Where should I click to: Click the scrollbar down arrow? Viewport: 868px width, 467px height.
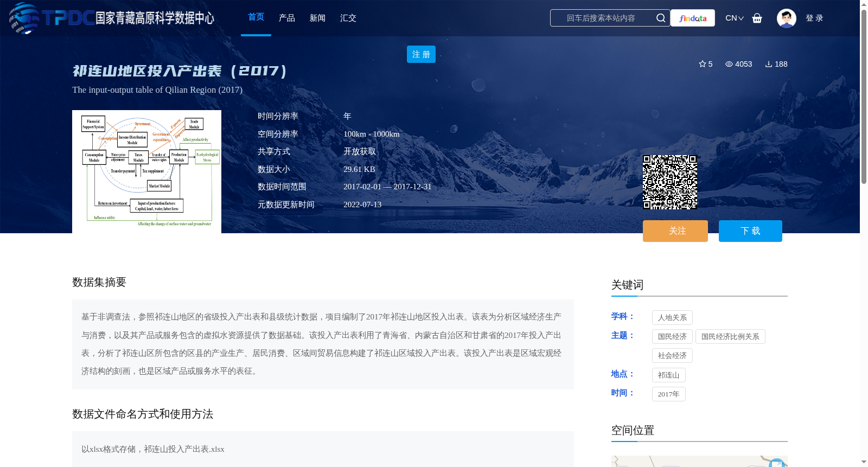(x=864, y=462)
